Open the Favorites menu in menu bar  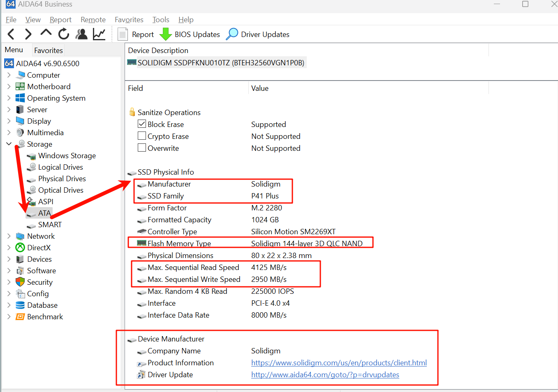[129, 20]
